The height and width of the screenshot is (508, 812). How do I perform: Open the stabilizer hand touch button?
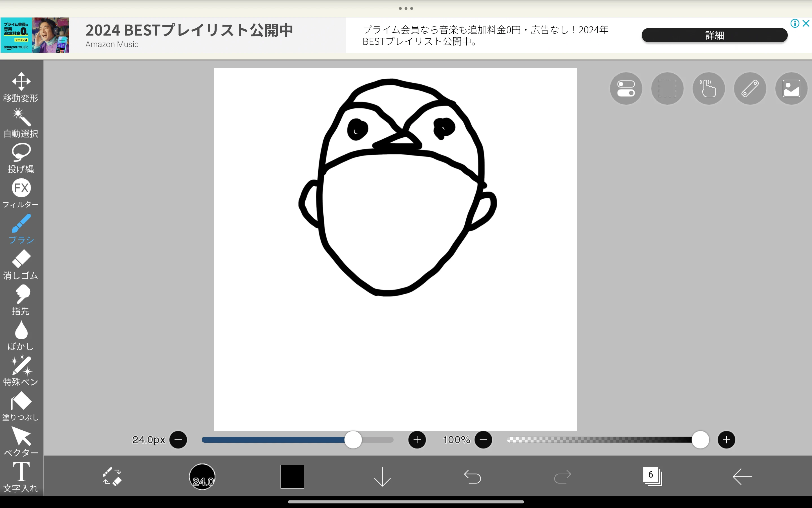click(708, 88)
